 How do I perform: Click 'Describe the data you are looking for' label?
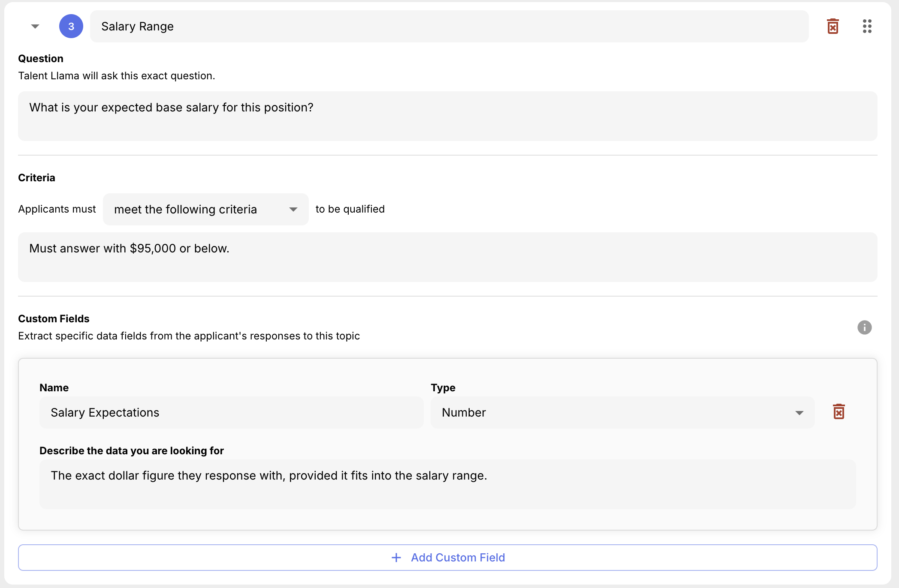131,451
